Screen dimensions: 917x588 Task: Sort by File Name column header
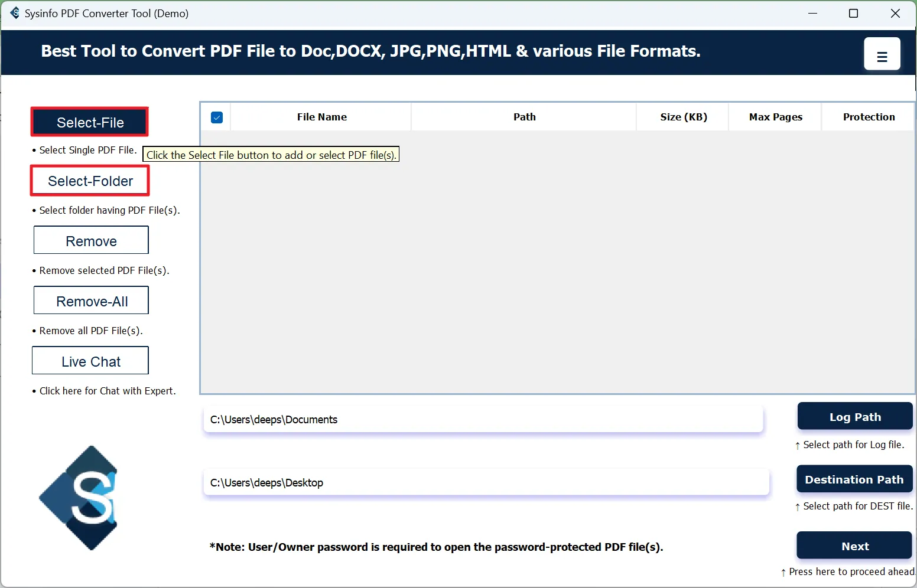[321, 117]
